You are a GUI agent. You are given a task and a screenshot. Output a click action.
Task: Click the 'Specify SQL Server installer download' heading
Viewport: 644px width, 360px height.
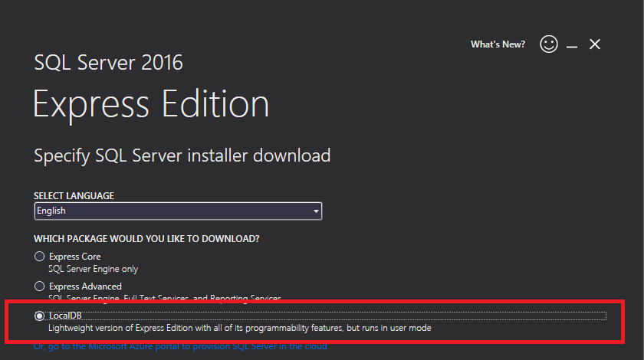[x=182, y=155]
